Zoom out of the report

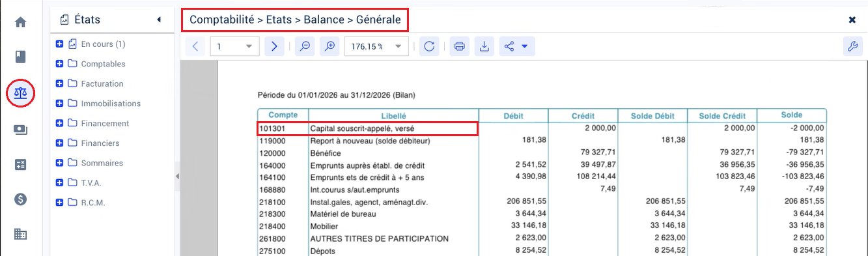[305, 46]
